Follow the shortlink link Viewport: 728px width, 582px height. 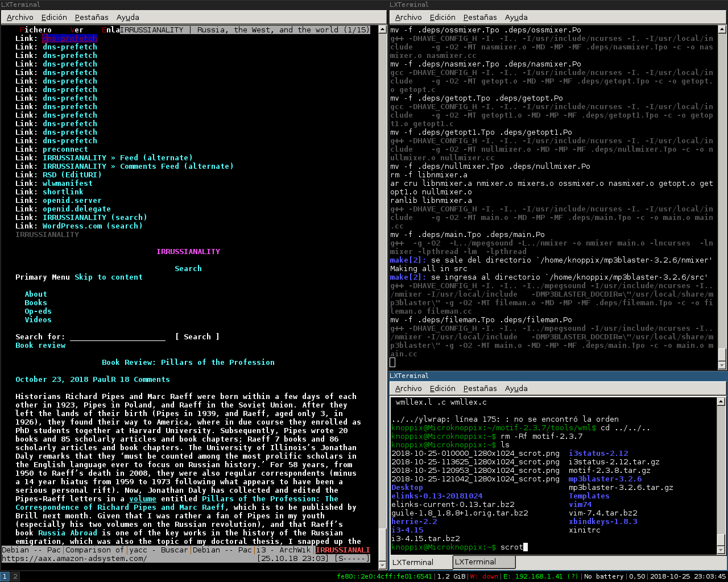[63, 192]
